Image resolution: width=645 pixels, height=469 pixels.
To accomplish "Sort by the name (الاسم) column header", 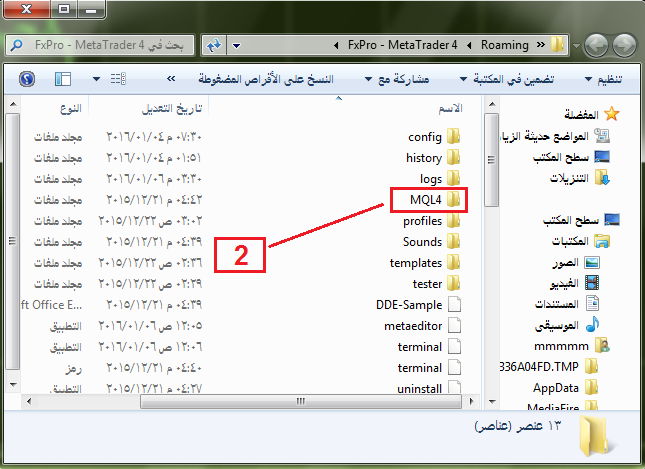I will [450, 108].
